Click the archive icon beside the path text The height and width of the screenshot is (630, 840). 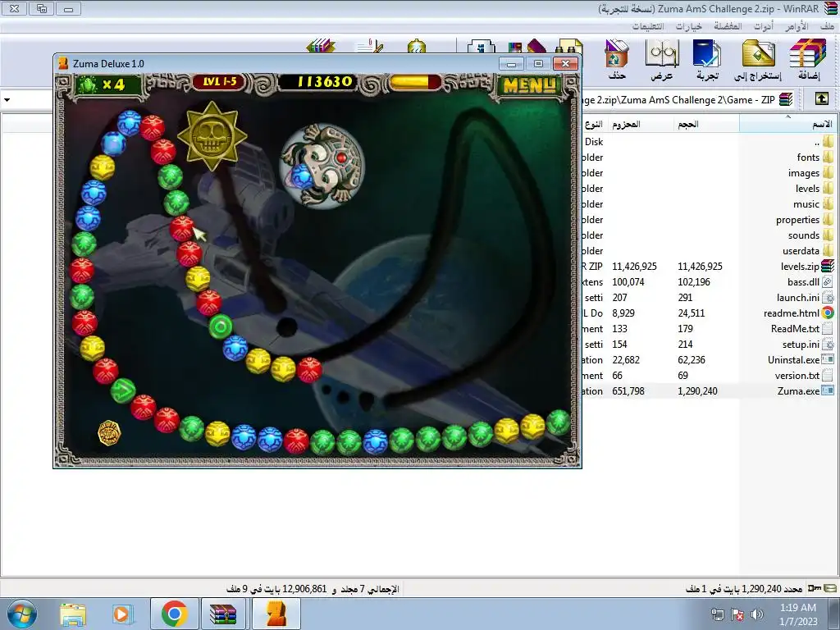point(785,99)
